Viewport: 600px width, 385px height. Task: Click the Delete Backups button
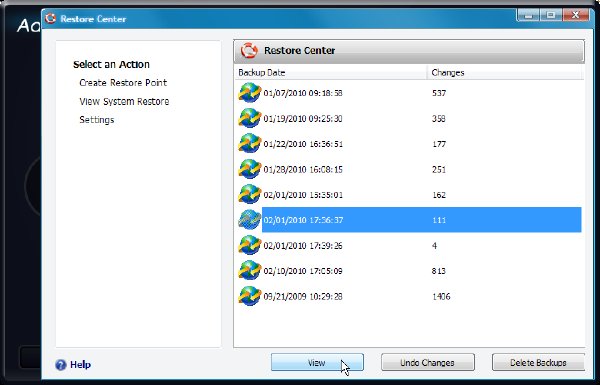[538, 362]
